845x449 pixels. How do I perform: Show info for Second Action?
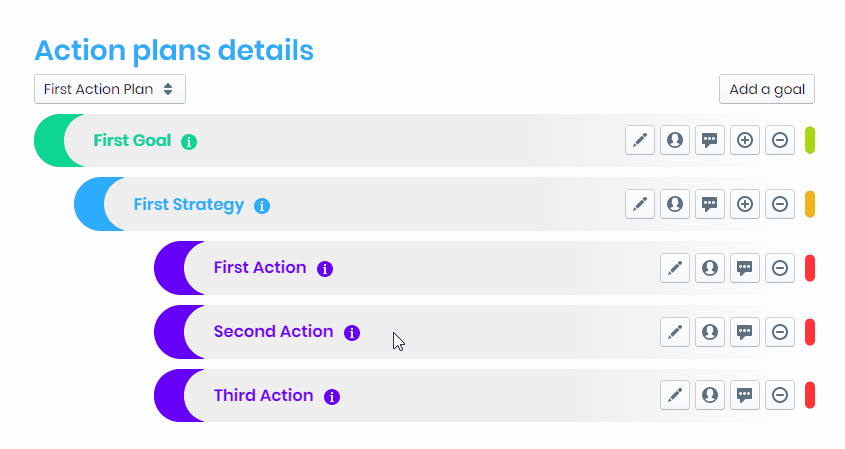click(351, 333)
